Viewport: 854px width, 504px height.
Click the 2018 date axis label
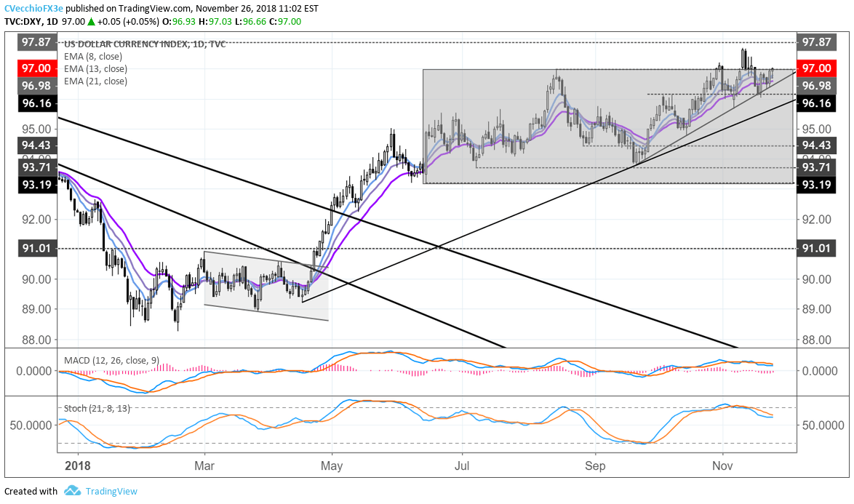coord(77,466)
